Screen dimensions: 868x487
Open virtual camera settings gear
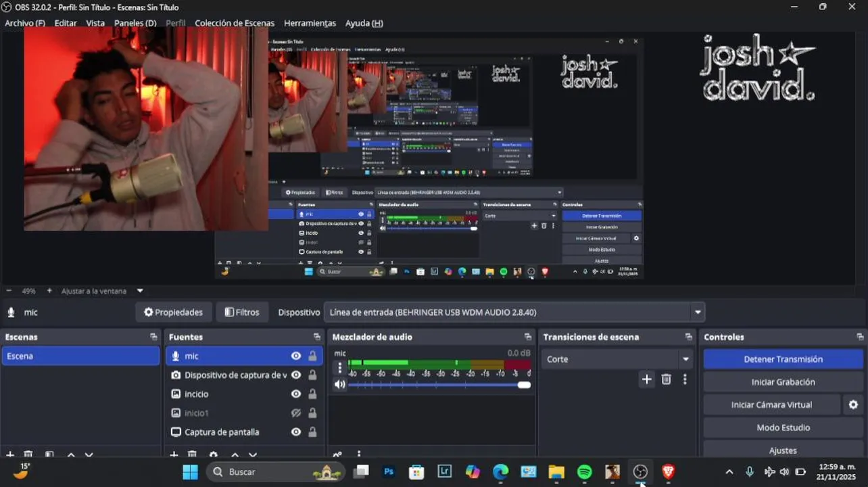point(853,404)
